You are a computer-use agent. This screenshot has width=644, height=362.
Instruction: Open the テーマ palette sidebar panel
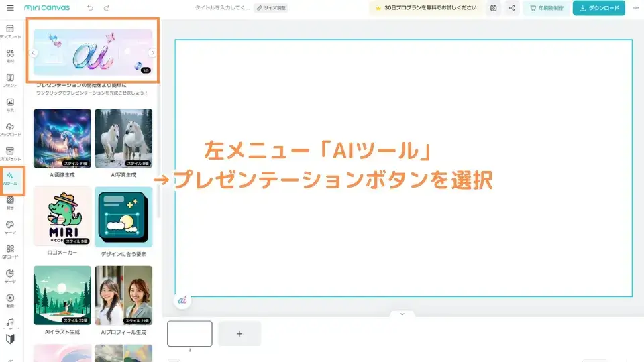(x=10, y=227)
